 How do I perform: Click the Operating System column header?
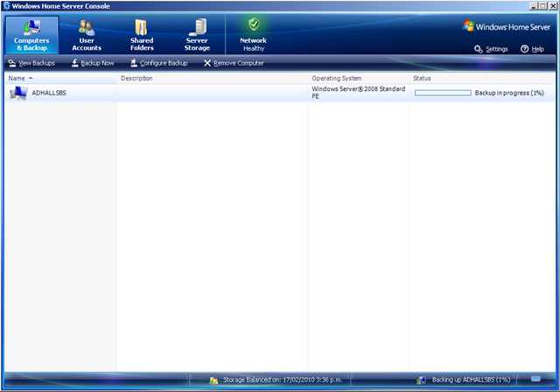[358, 78]
